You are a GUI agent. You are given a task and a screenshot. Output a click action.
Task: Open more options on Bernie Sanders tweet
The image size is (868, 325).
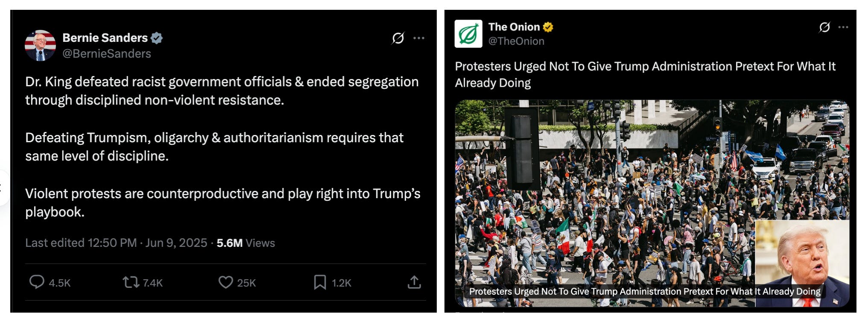pos(419,38)
